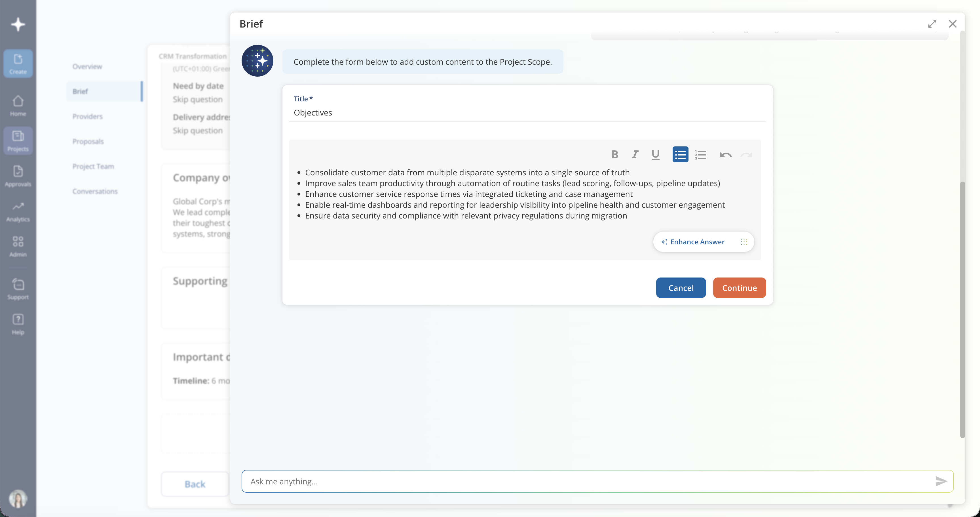This screenshot has width=980, height=517.
Task: Switch to numbered list formatting
Action: point(700,155)
